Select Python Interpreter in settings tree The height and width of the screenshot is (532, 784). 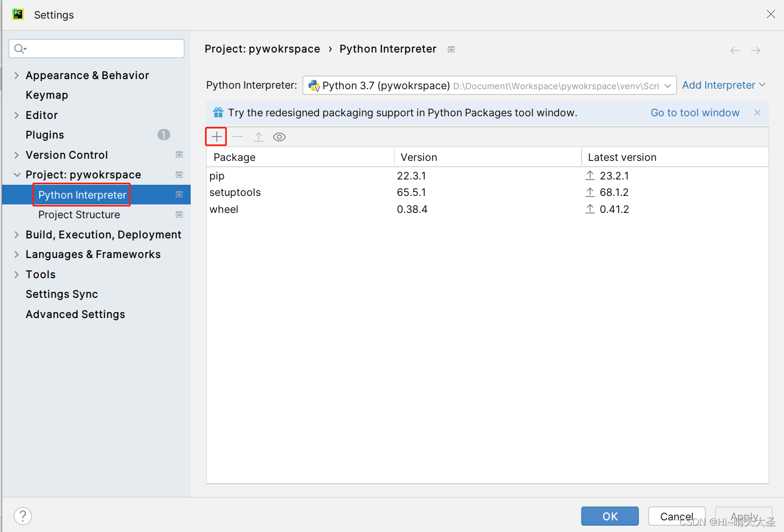pyautogui.click(x=82, y=195)
